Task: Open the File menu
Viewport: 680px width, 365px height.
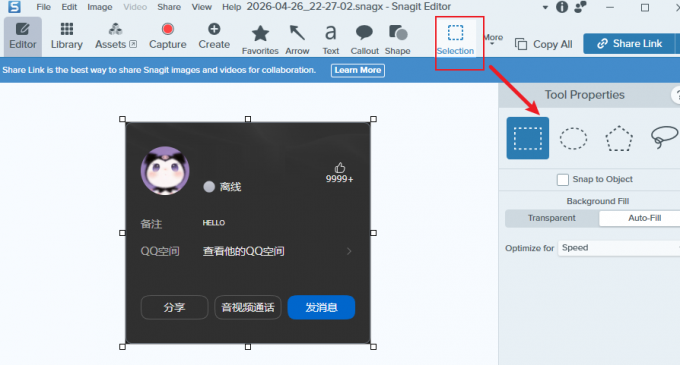Action: point(43,7)
